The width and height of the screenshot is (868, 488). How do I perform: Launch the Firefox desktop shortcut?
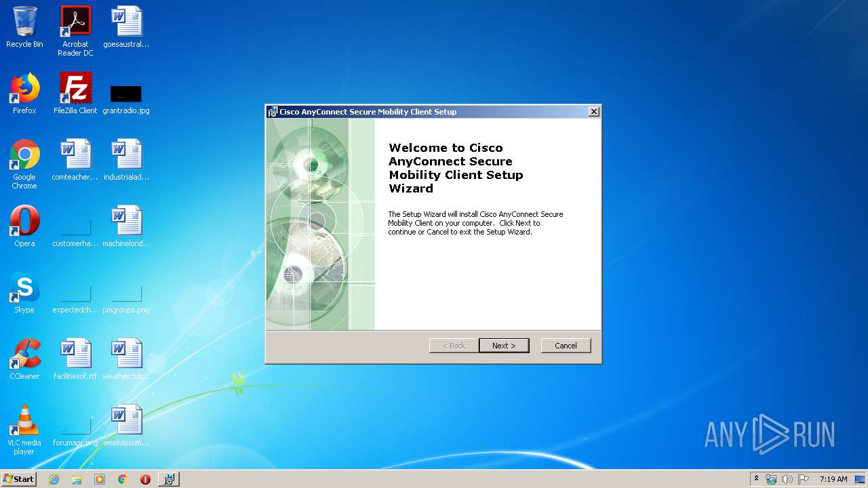point(24,94)
